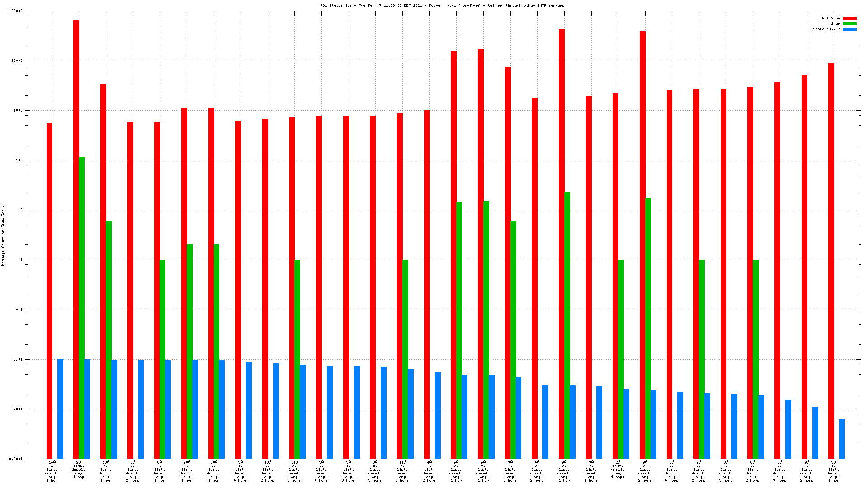Image resolution: width=868 pixels, height=488 pixels.
Task: Click the 100000 tick on the y-axis
Action: click(16, 11)
